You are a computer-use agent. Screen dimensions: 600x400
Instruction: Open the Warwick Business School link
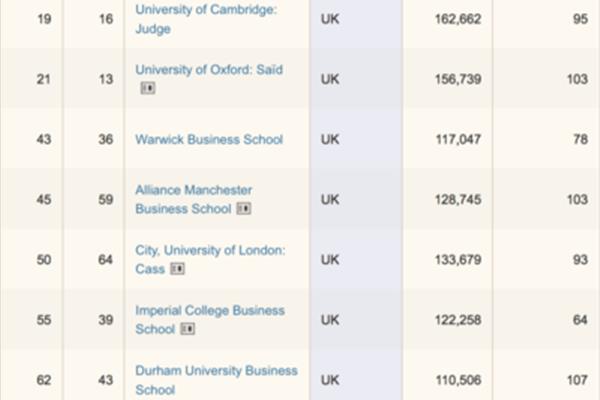click(209, 139)
